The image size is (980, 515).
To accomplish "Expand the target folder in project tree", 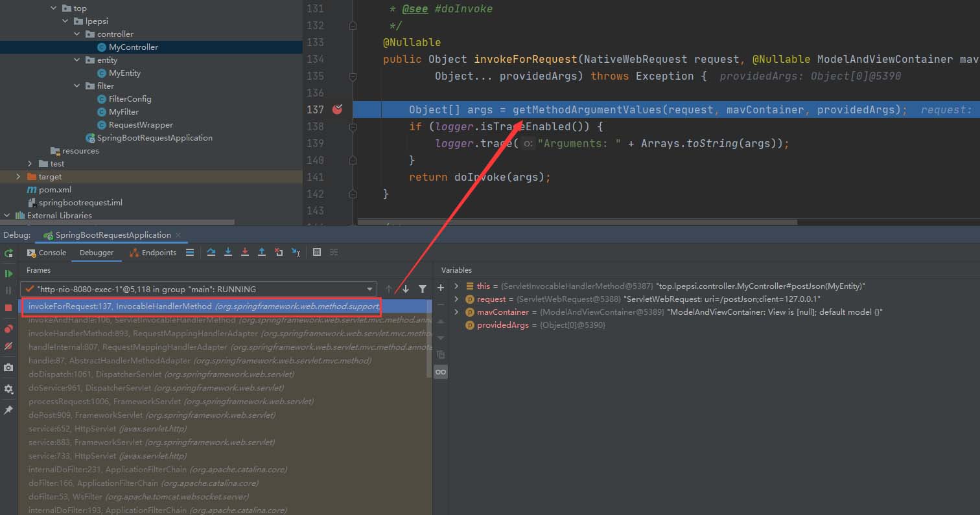I will [18, 177].
